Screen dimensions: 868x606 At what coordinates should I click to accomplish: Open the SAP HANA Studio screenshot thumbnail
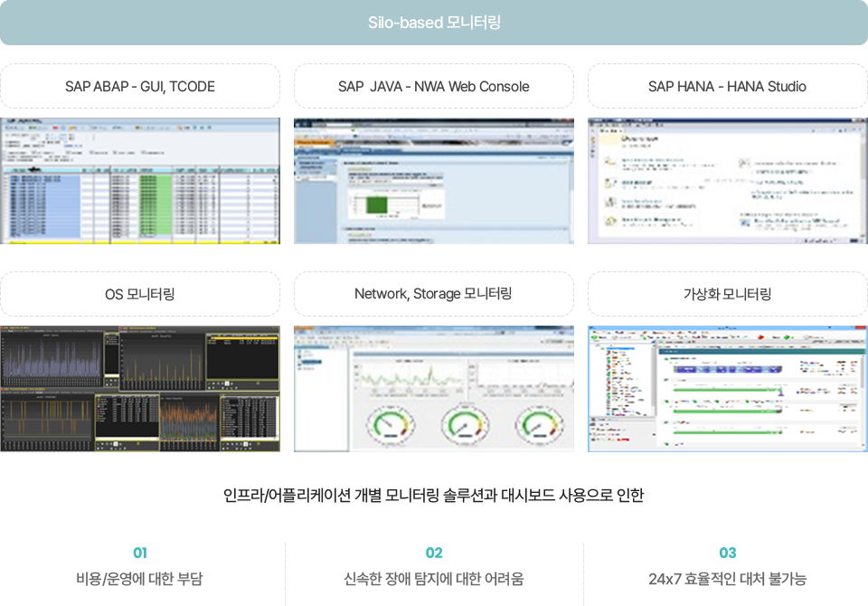point(727,181)
